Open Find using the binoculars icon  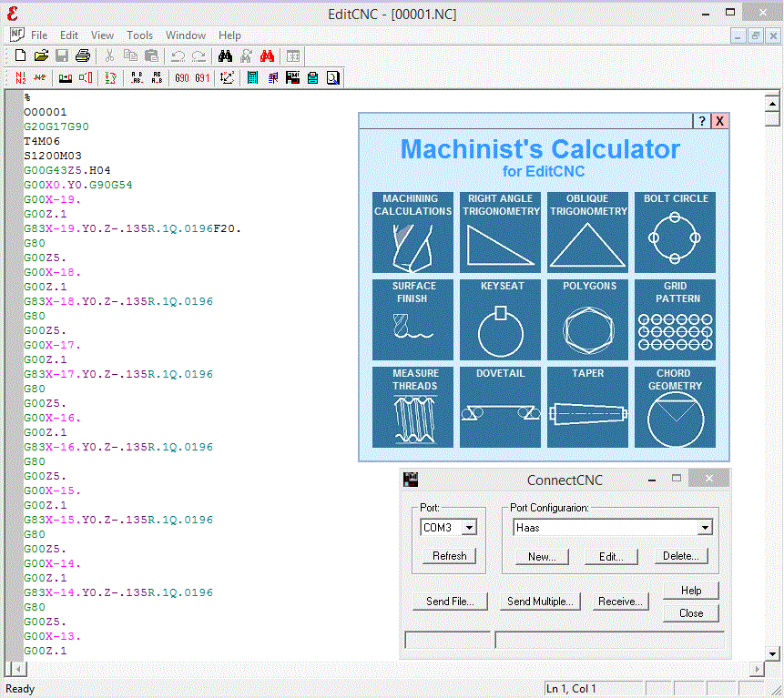point(227,56)
